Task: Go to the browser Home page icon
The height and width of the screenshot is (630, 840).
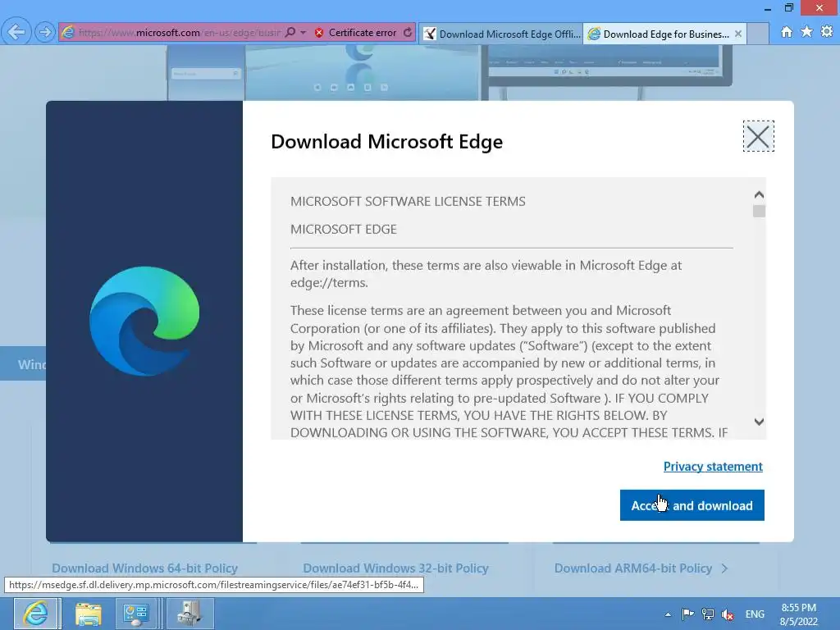Action: (x=787, y=32)
